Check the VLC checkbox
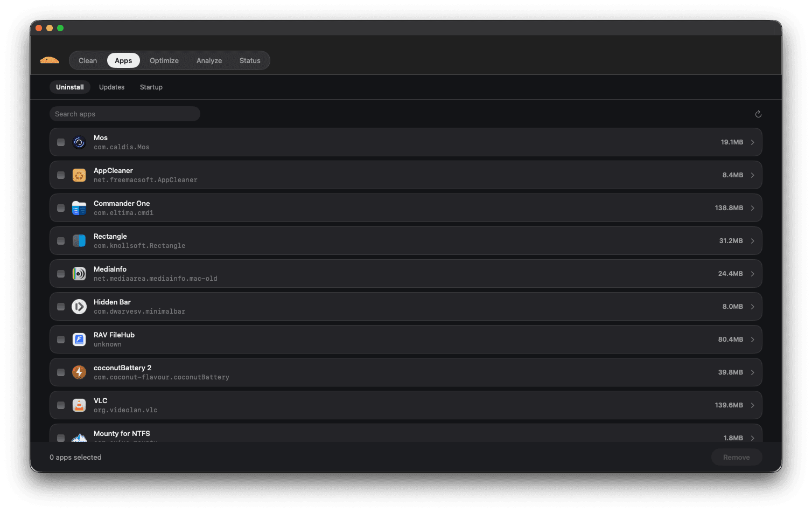The height and width of the screenshot is (512, 812). coord(61,405)
